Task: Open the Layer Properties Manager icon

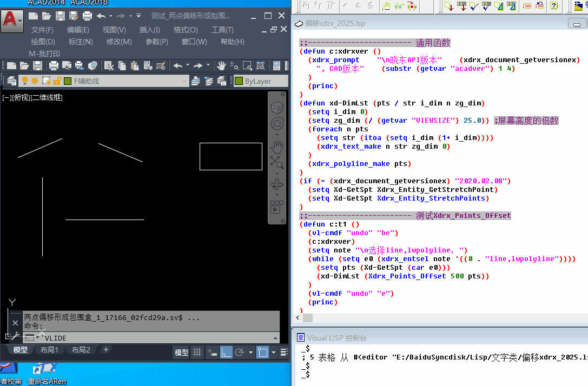Action: pyautogui.click(x=11, y=81)
